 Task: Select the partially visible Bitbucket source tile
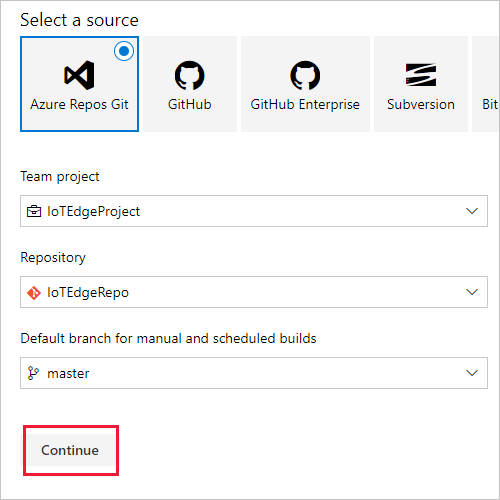[x=486, y=84]
